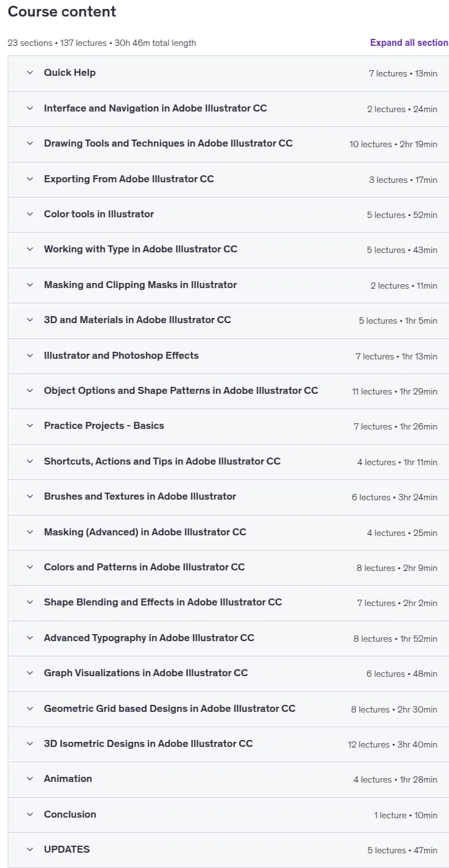Expand chevron for Exporting From Adobe Illustrator
This screenshot has width=449, height=868.
(29, 179)
